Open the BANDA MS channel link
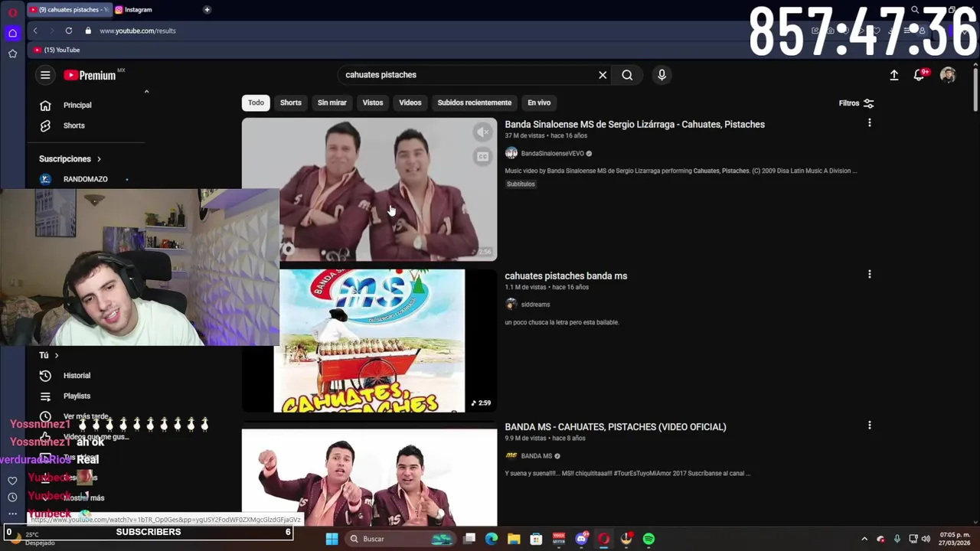Image resolution: width=980 pixels, height=551 pixels. 536,456
